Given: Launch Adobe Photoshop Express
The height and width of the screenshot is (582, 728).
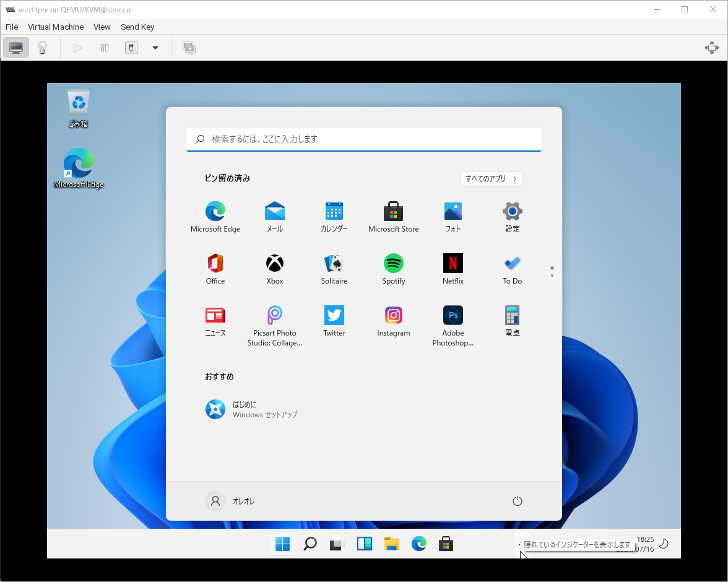Looking at the screenshot, I should (x=453, y=326).
